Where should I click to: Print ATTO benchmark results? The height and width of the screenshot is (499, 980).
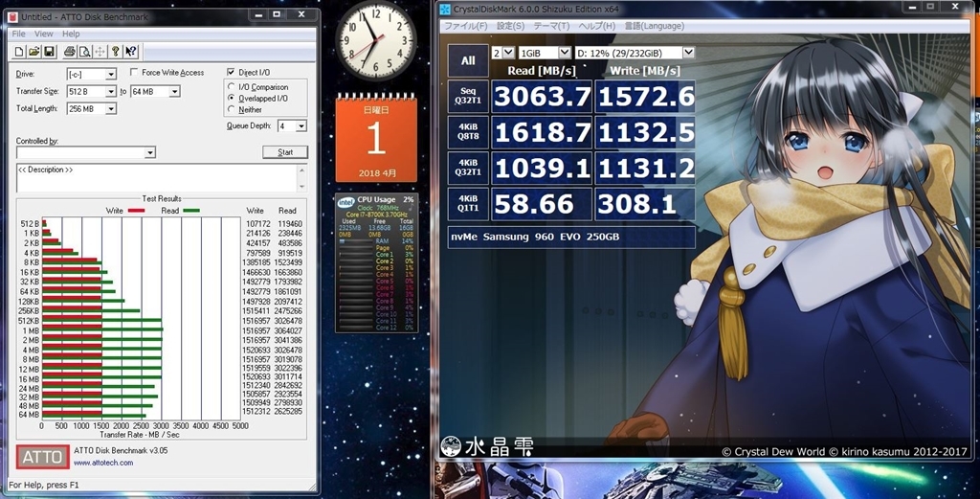coord(69,52)
